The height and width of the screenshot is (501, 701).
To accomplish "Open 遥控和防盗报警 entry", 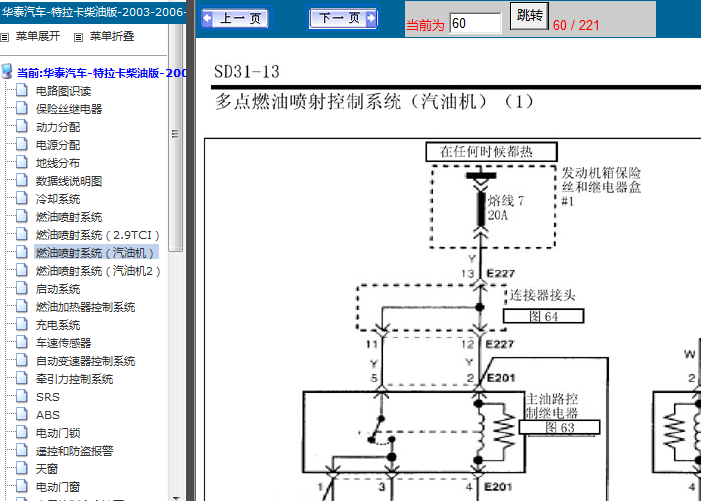I will click(x=74, y=451).
